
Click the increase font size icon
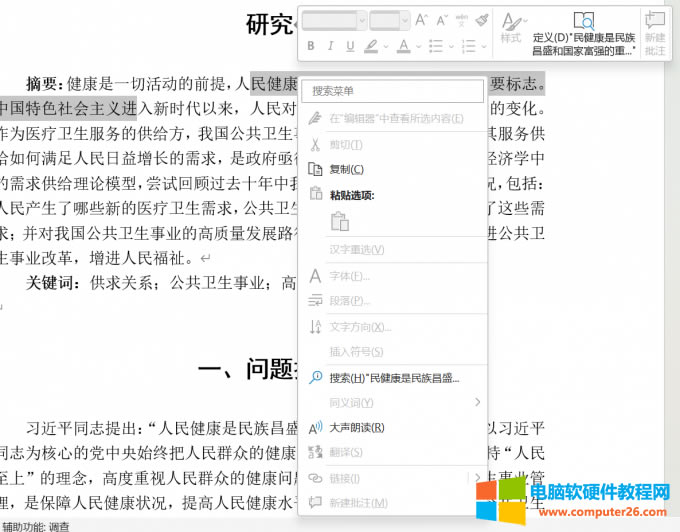pyautogui.click(x=421, y=20)
